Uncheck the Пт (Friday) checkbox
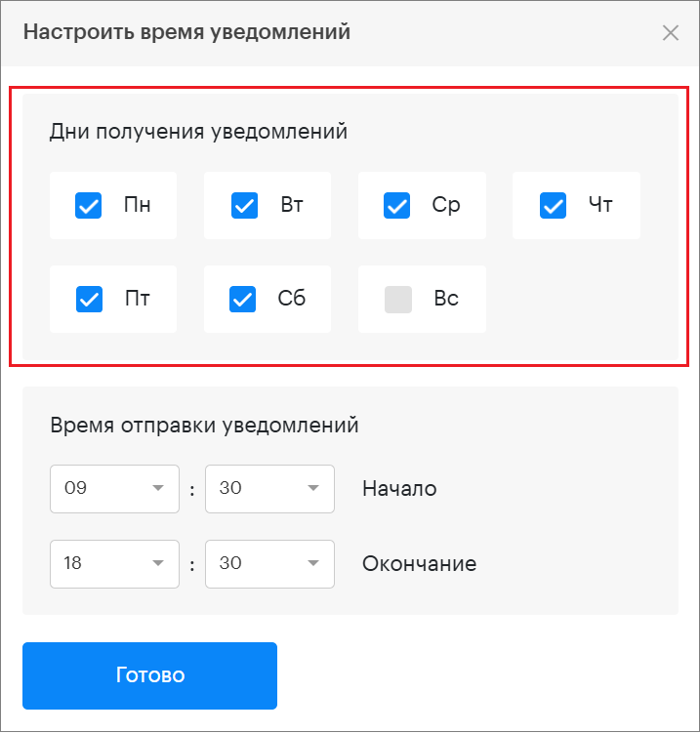 pos(89,299)
